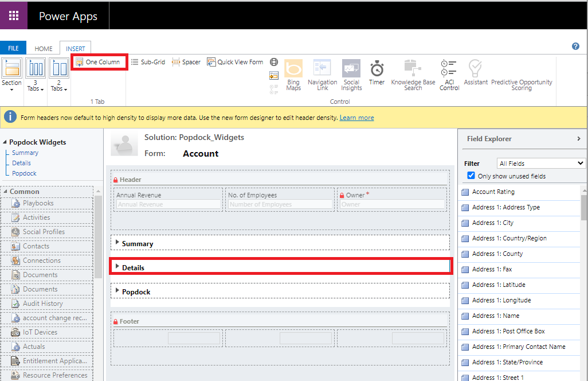Viewport: 588px width, 381px height.
Task: Select the Annual Revenue header field
Action: (x=168, y=200)
